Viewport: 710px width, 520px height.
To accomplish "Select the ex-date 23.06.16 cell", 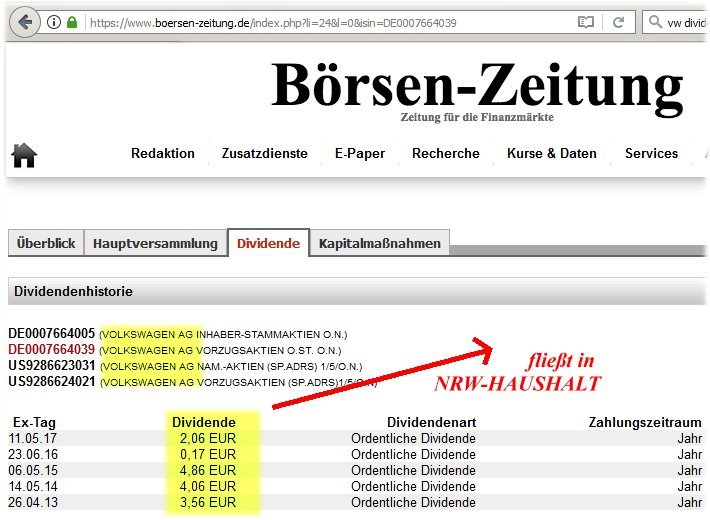I will 33,454.
